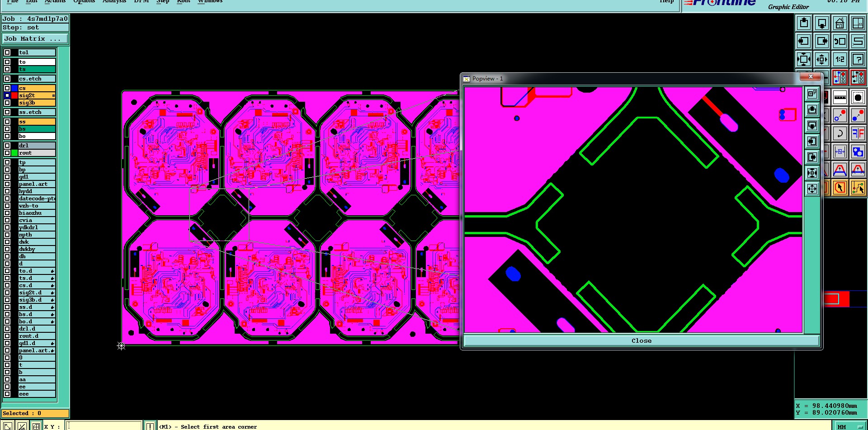The width and height of the screenshot is (868, 430).
Task: Click the XY zoom area icon
Action: (x=858, y=23)
